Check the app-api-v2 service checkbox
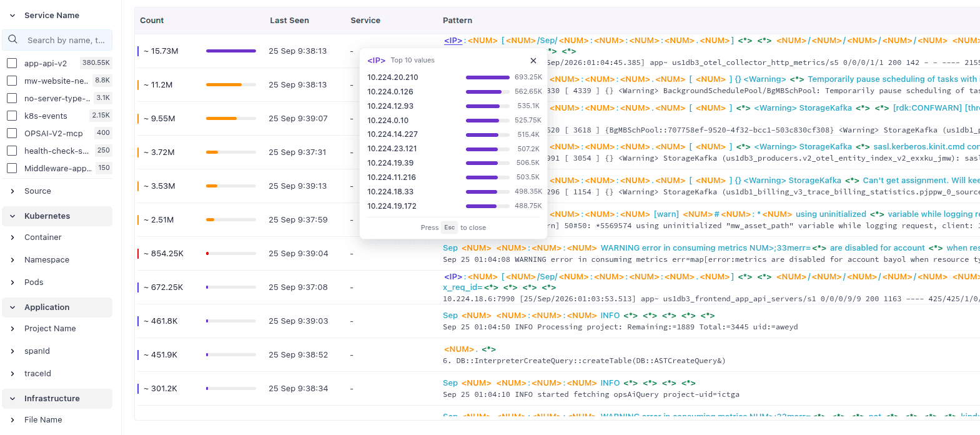Viewport: 980px width, 435px height. 11,63
